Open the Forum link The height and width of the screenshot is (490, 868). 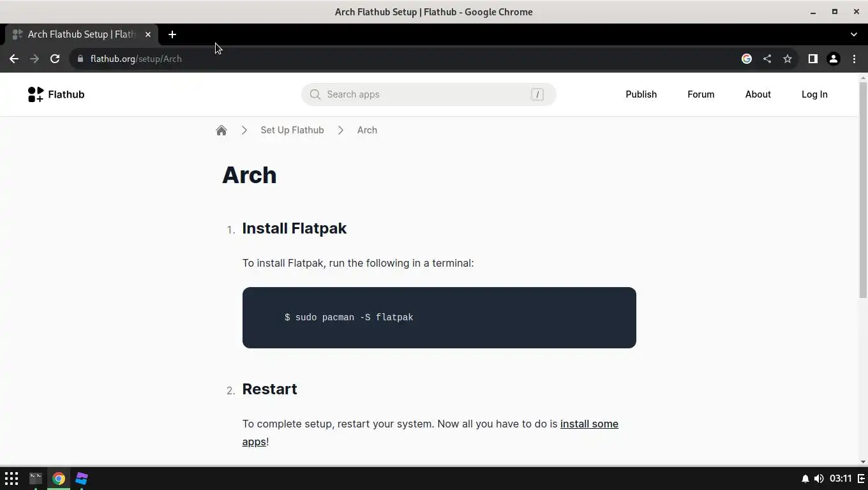[x=701, y=94]
